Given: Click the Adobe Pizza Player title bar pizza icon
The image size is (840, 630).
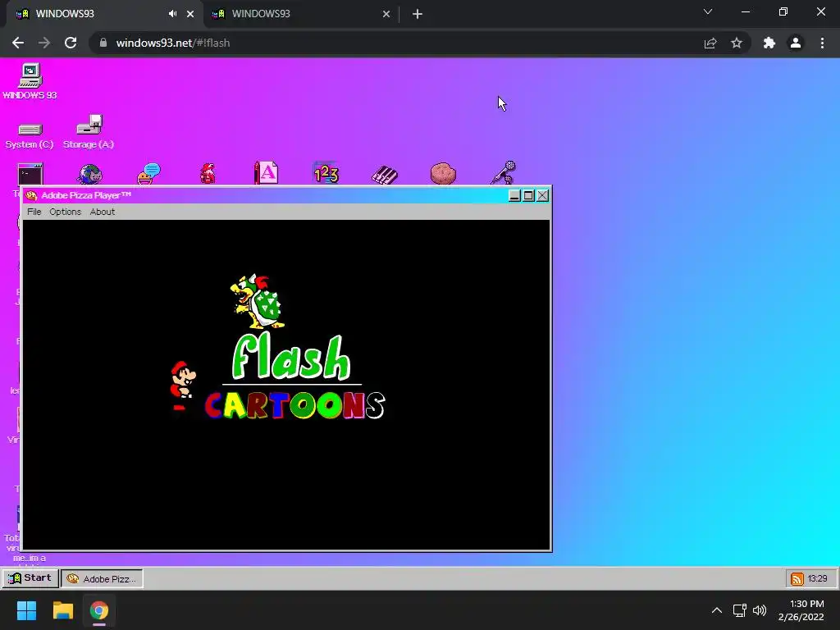Looking at the screenshot, I should [31, 195].
